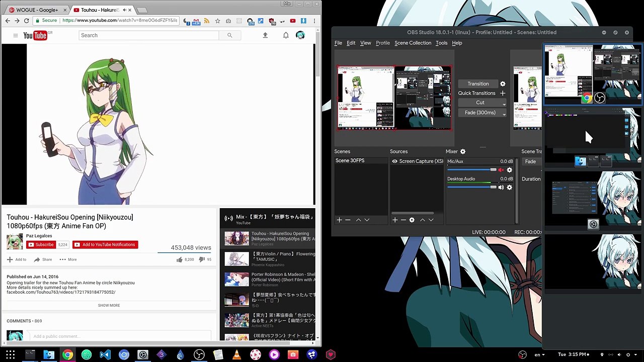This screenshot has height=362, width=644.
Task: Add a quick transition with the plus icon
Action: coord(503,93)
